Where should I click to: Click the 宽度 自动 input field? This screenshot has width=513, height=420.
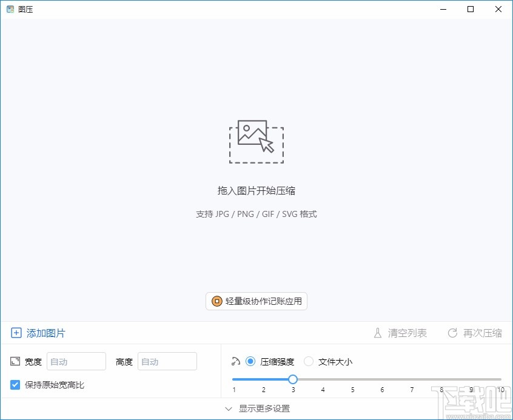76,361
